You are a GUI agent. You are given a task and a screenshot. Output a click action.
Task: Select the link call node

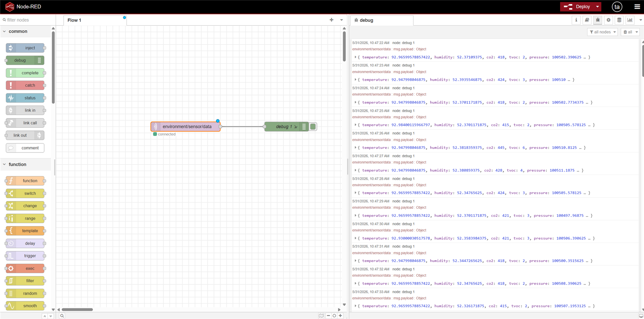25,123
